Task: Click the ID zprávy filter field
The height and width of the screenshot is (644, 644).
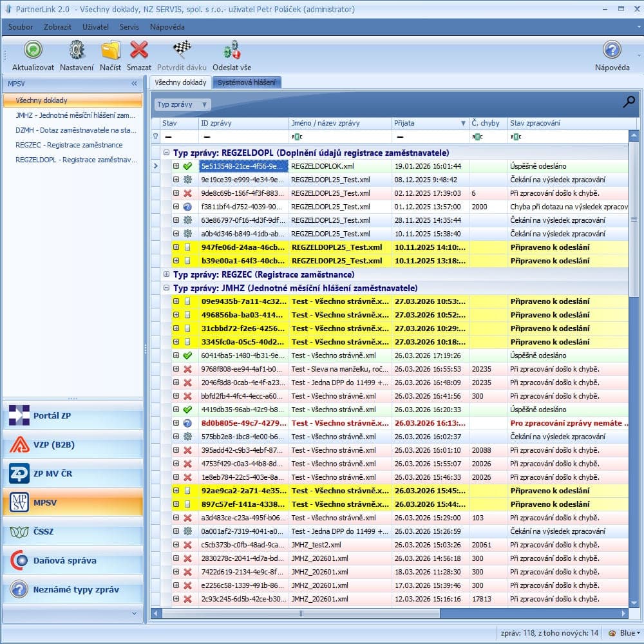Action: [243, 137]
